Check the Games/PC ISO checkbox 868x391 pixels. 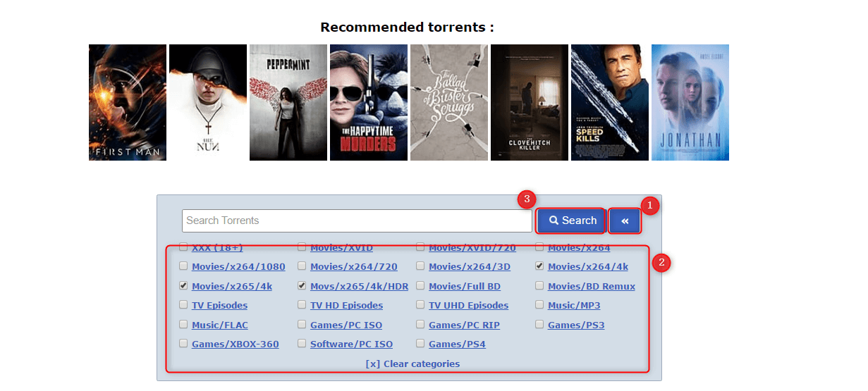(302, 325)
